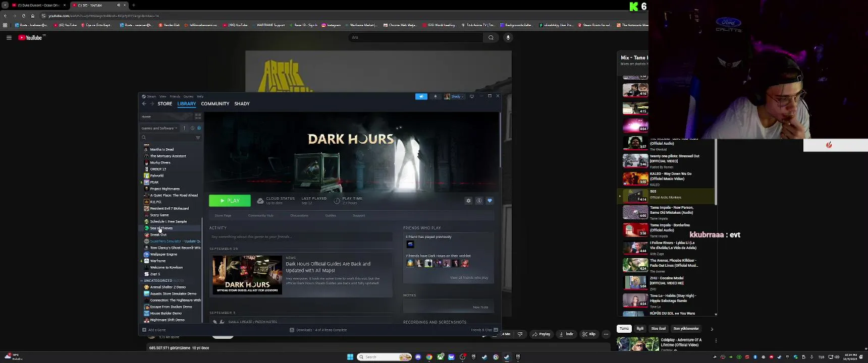Open Steam account dropdown Shady
The width and height of the screenshot is (868, 363).
pos(454,96)
